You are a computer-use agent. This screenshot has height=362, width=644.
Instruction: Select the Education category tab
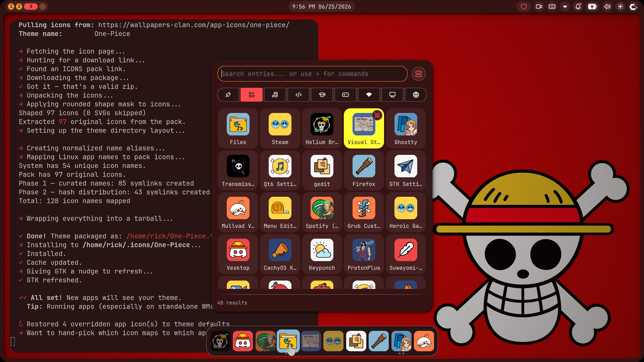coord(322,95)
